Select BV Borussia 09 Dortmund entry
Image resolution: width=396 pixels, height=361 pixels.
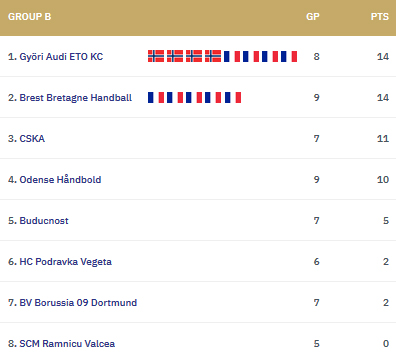(x=78, y=303)
